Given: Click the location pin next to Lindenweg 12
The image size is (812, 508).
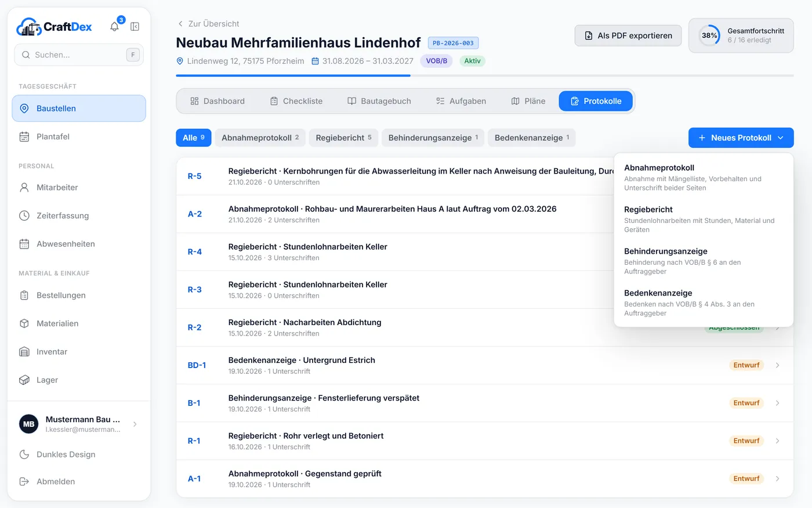Looking at the screenshot, I should (x=180, y=61).
